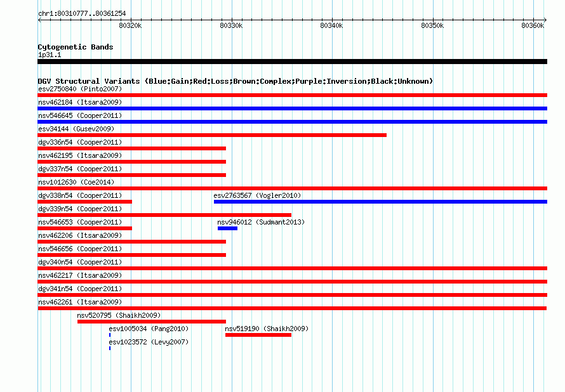Click nsv546653 (Cooper2011) variant label
565x392 pixels.
coord(80,222)
